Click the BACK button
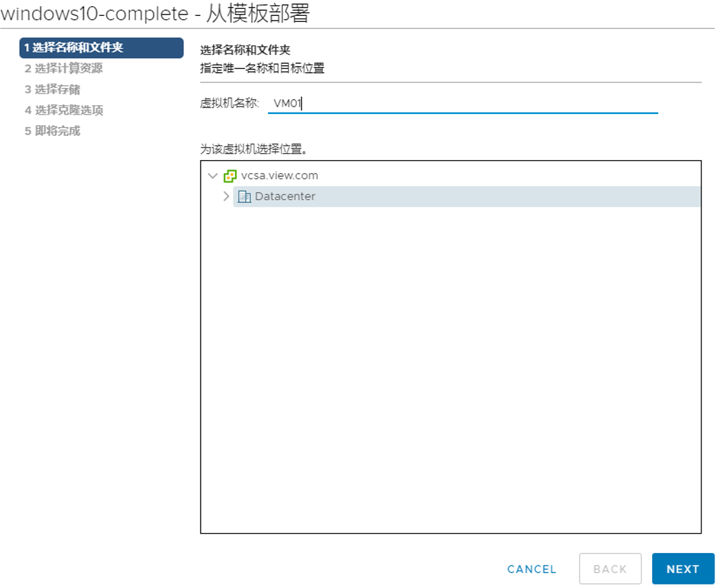This screenshot has width=720, height=588. (610, 569)
